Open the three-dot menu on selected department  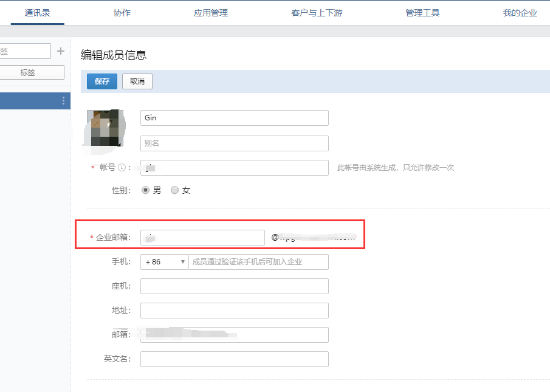(63, 101)
